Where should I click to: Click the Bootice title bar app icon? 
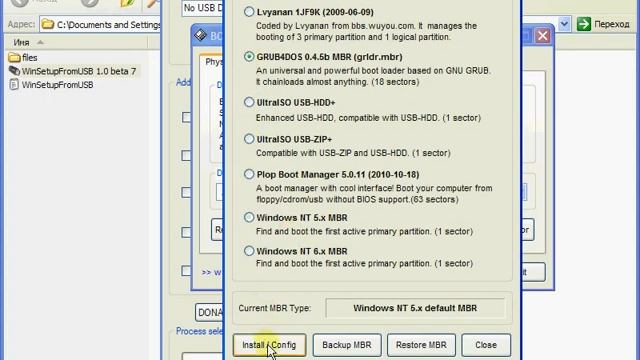(200, 36)
